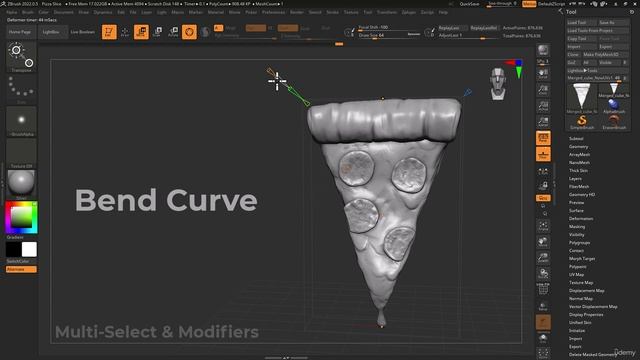The image size is (640, 360).
Task: Toggle Perspective view button
Action: tap(543, 138)
